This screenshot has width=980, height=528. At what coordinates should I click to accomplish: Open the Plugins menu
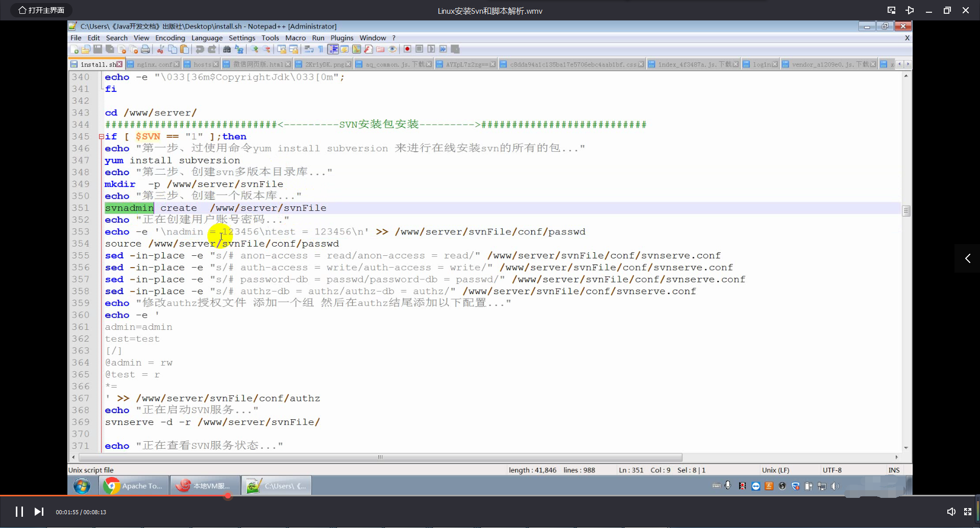(342, 38)
